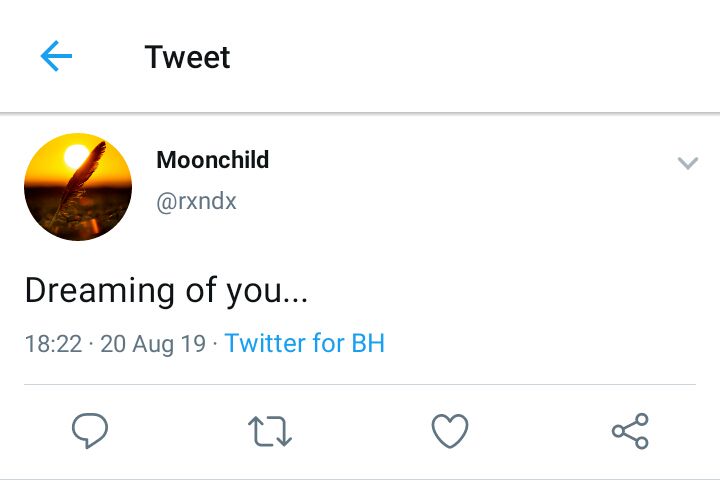Start a comment with the reply bubble
The image size is (720, 484).
pyautogui.click(x=90, y=430)
